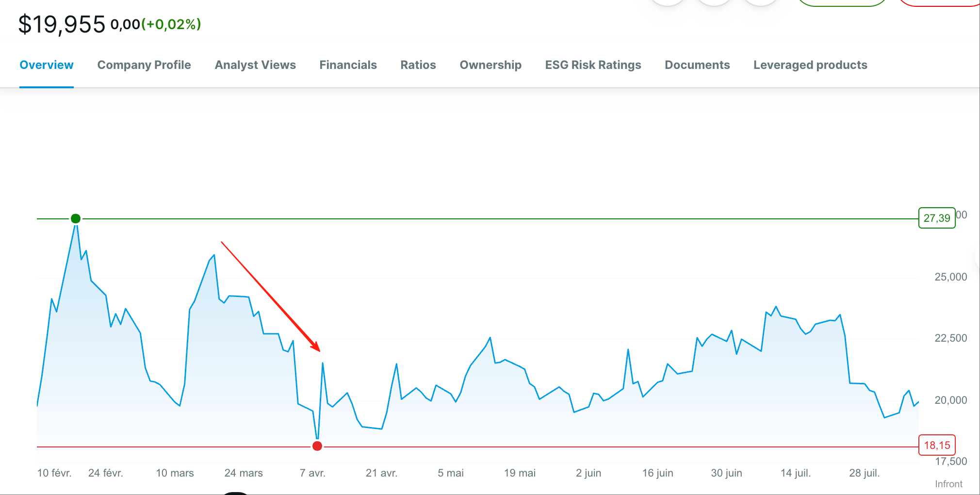Viewport: 980px width, 495px height.
Task: Click the 18,15 low price label
Action: [x=937, y=445]
